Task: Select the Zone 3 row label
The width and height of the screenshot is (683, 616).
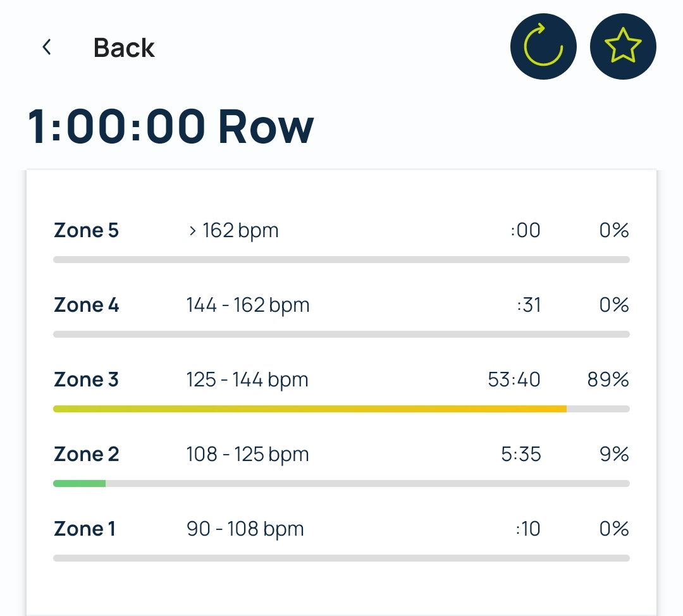Action: [86, 379]
